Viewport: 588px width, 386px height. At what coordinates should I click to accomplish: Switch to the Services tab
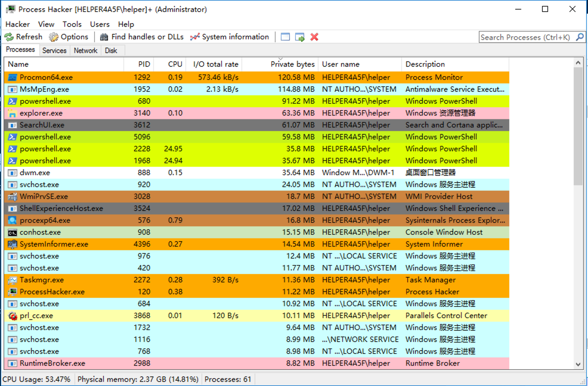pyautogui.click(x=54, y=50)
